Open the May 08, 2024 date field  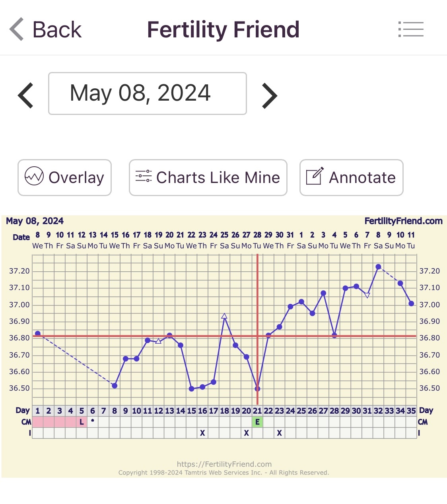point(147,93)
